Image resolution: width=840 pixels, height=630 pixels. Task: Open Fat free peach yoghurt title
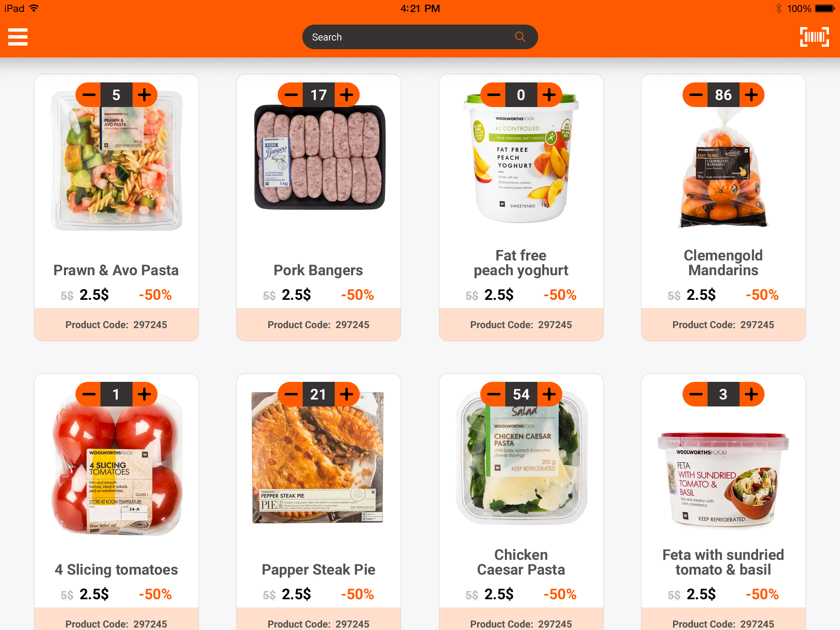(x=521, y=263)
